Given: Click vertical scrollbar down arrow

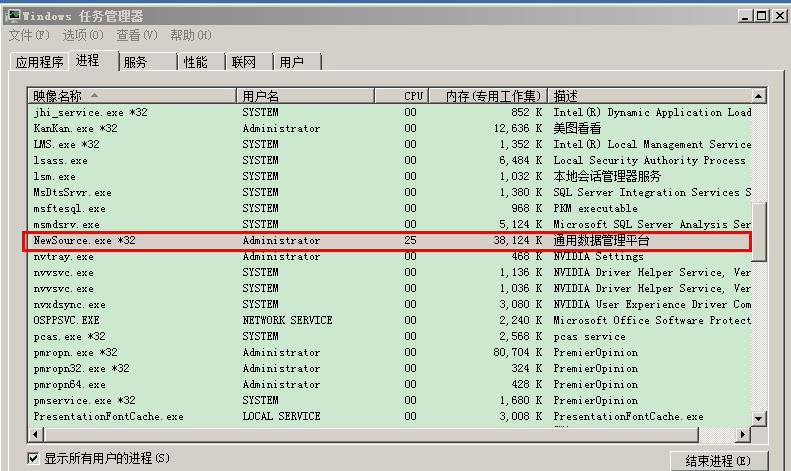Looking at the screenshot, I should coord(759,418).
